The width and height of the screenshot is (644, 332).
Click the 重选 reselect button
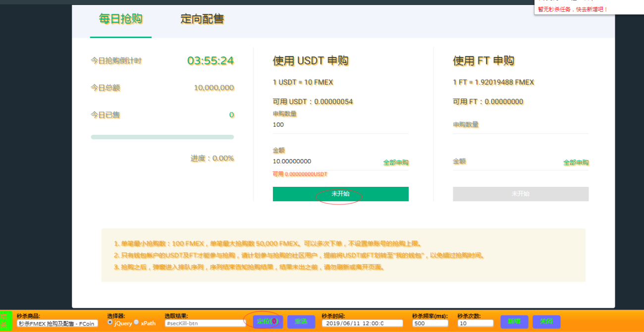(x=301, y=322)
